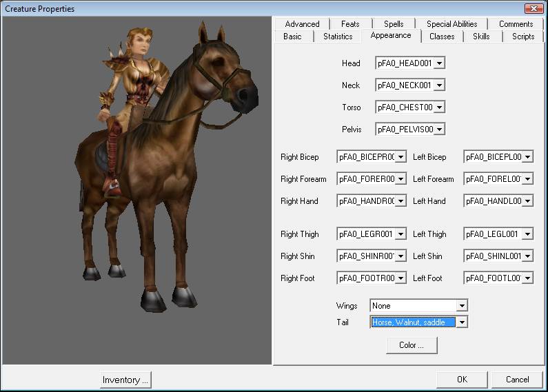Viewport: 548px width, 392px height.
Task: Open the Feats tab
Action: tap(350, 24)
